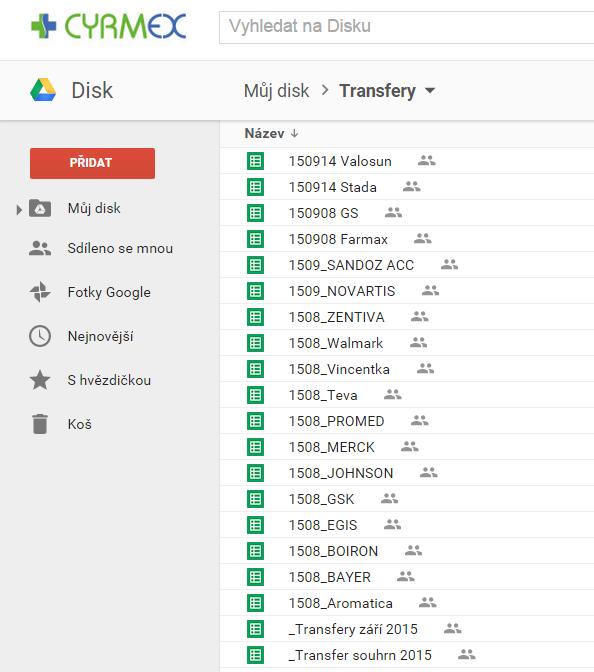The width and height of the screenshot is (594, 672).
Task: Select the file name 1508_Walmark
Action: coord(336,343)
